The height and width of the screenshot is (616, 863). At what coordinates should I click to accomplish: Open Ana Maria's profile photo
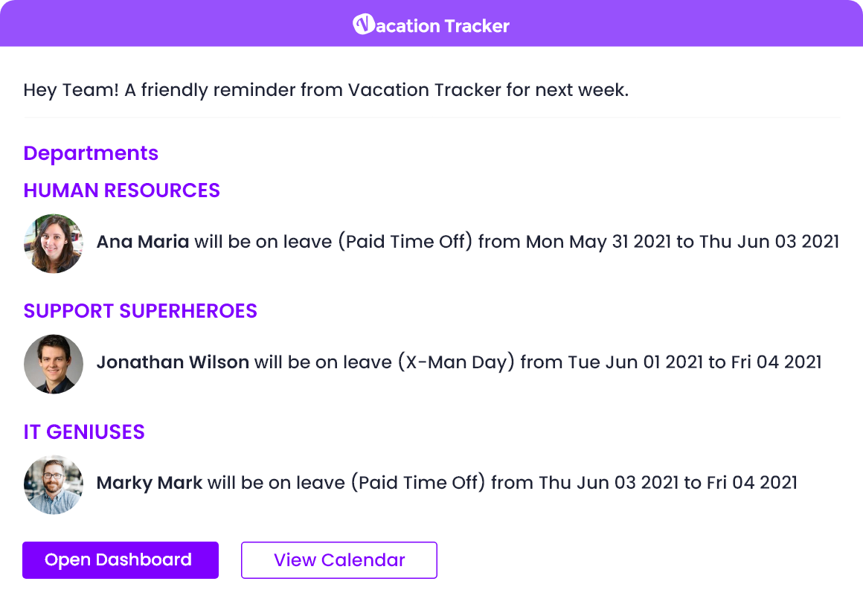[x=54, y=243]
